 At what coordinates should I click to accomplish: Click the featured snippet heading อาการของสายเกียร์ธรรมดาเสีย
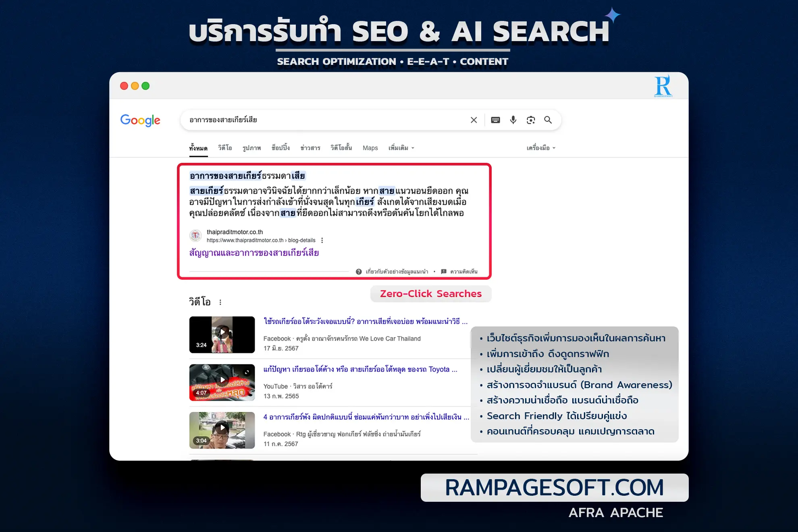coord(247,176)
